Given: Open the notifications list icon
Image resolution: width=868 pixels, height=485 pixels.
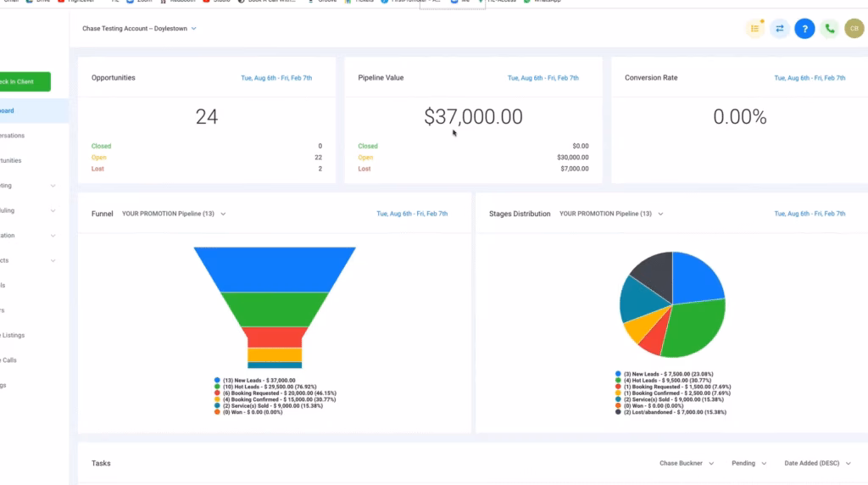Looking at the screenshot, I should 754,28.
